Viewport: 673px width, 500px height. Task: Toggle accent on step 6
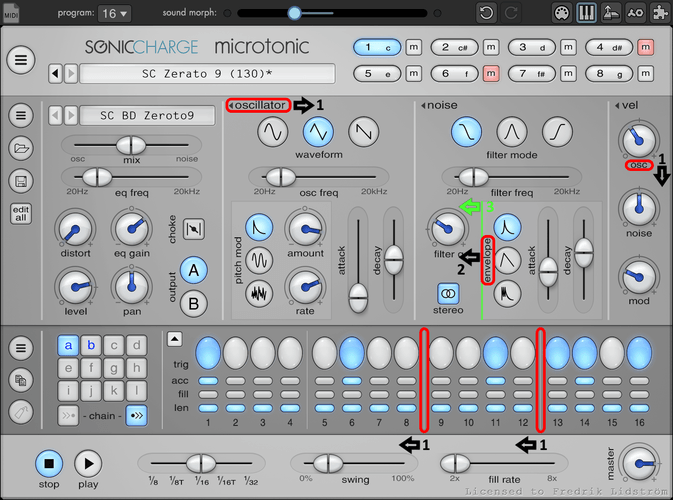pyautogui.click(x=352, y=381)
